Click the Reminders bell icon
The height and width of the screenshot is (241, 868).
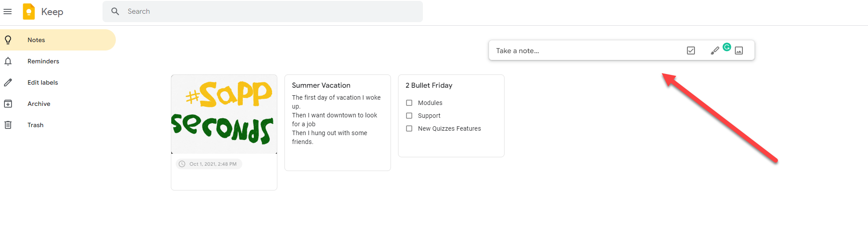click(x=8, y=61)
